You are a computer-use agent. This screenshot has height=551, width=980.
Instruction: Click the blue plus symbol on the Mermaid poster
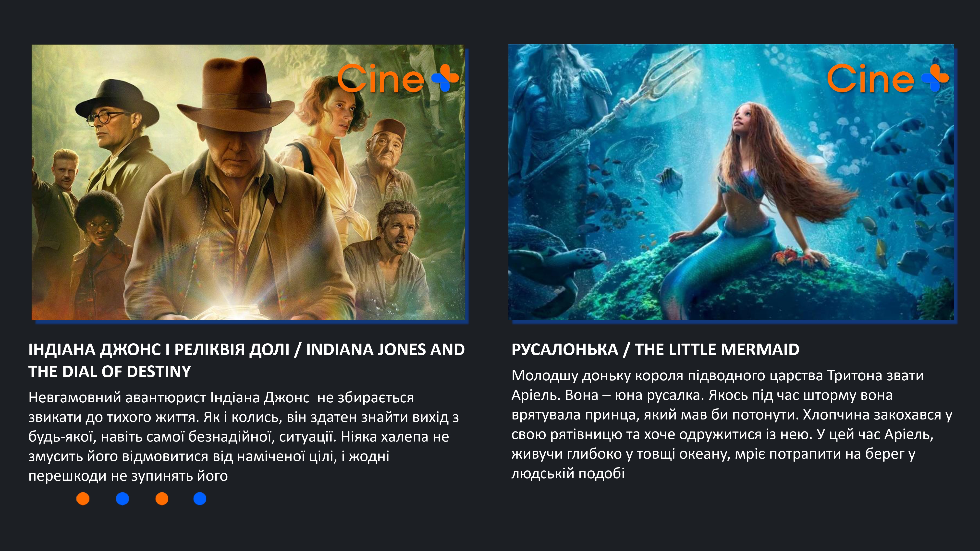pyautogui.click(x=935, y=78)
